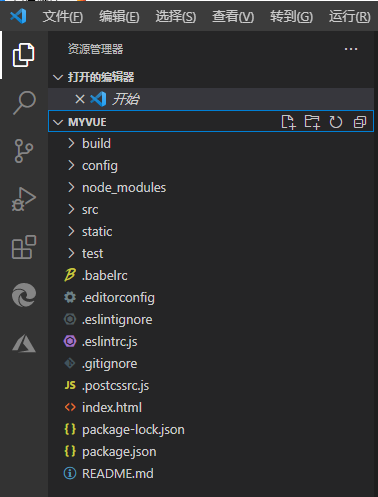Click the 资源管理器 panel title
The image size is (378, 497).
pyautogui.click(x=95, y=49)
